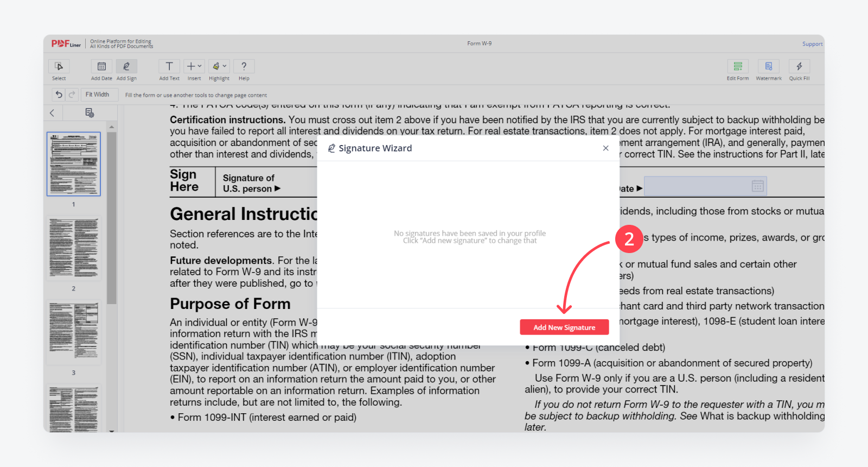Open the Add Date tool

[101, 66]
